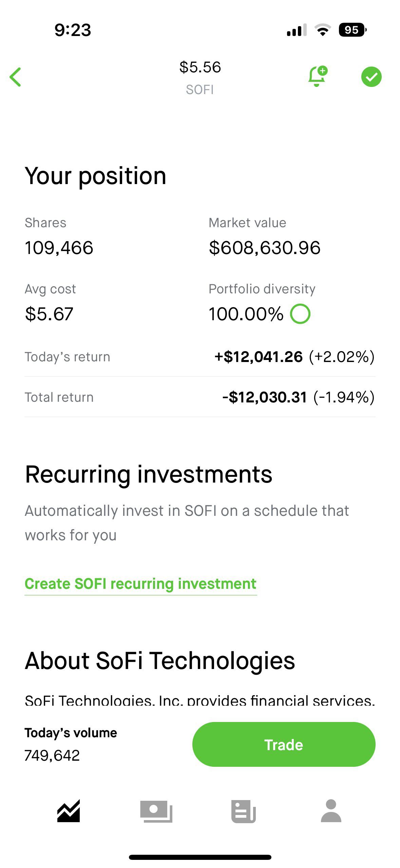Tap the battery indicator in status bar

pyautogui.click(x=352, y=30)
